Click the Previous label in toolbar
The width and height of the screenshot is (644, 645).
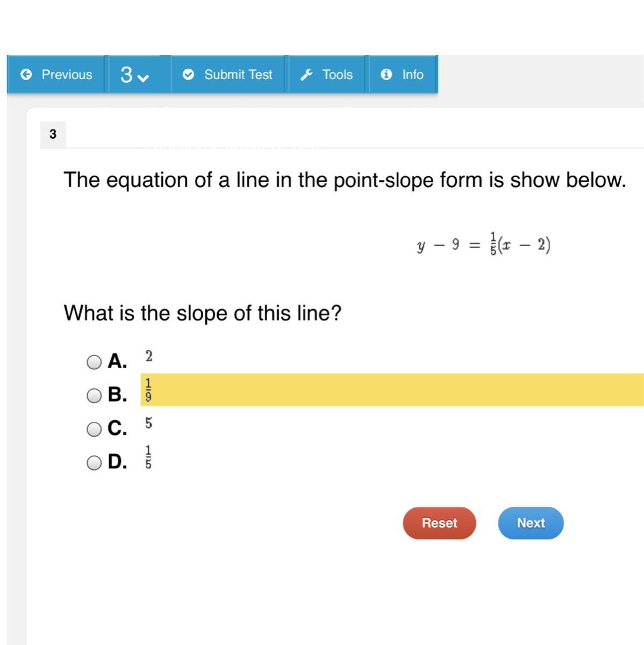67,75
